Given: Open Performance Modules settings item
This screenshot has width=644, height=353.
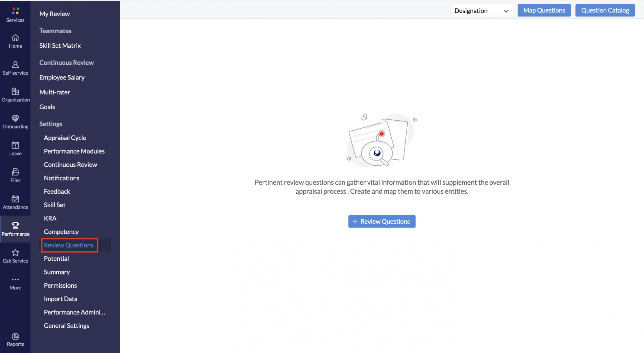Looking at the screenshot, I should pyautogui.click(x=74, y=151).
